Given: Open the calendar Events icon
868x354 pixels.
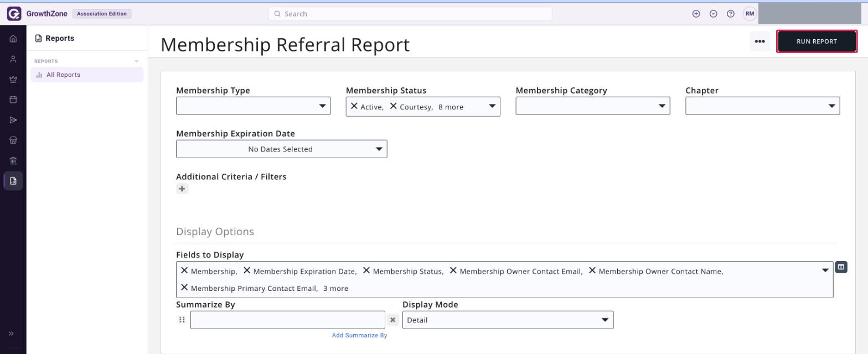Looking at the screenshot, I should pos(13,100).
